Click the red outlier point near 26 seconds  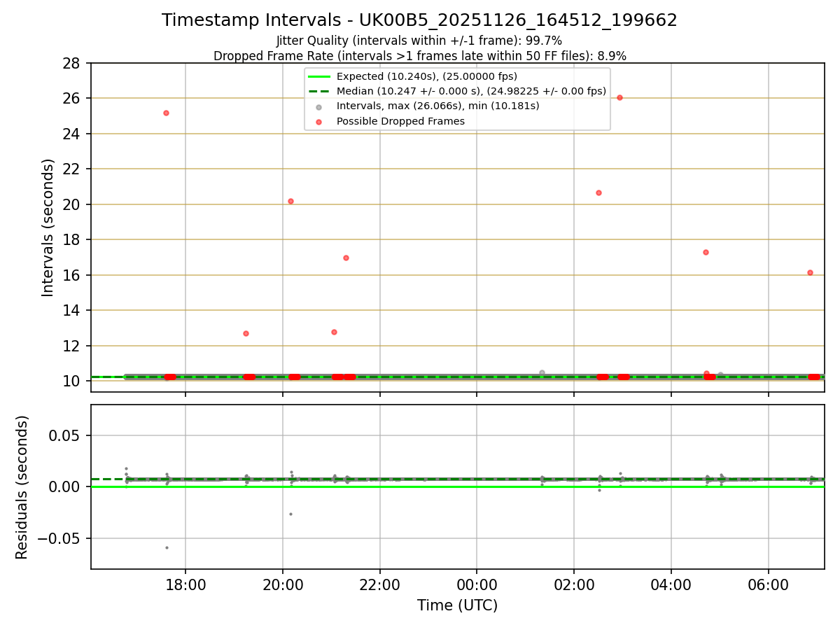619,97
